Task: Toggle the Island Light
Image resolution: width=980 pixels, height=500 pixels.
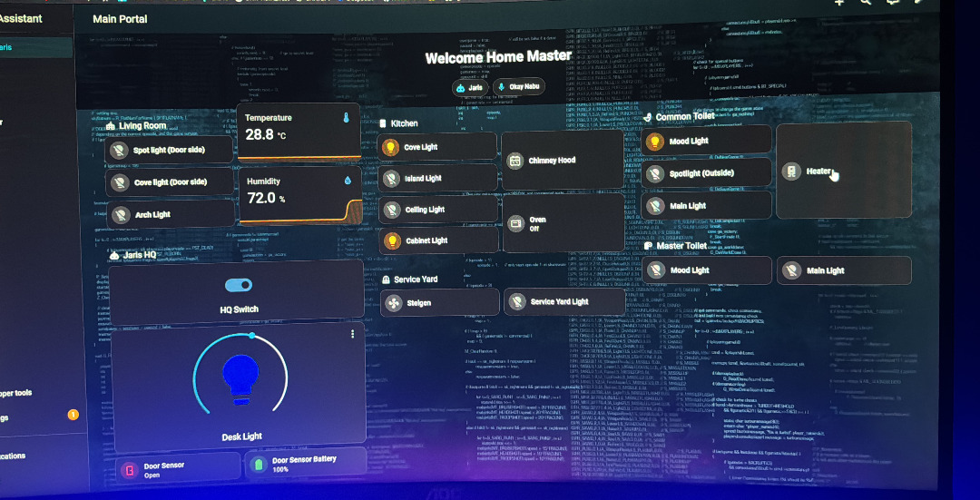Action: click(437, 179)
